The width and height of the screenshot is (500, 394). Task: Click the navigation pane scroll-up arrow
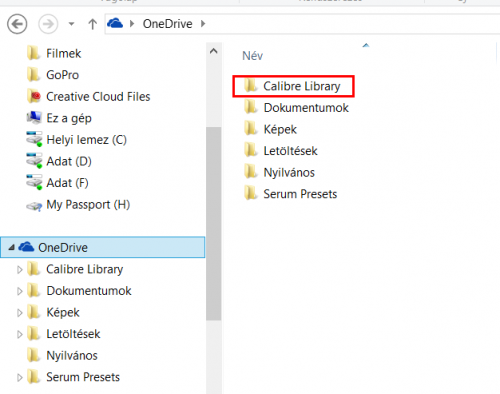tap(214, 51)
